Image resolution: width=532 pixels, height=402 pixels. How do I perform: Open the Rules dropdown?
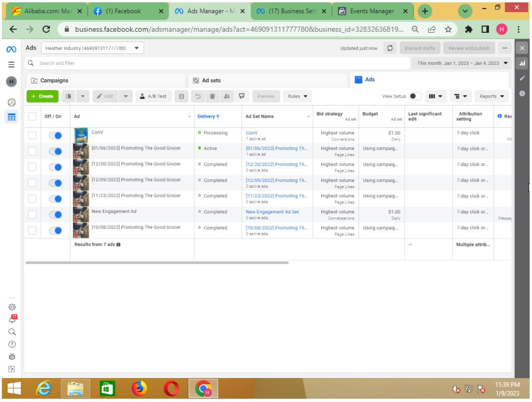298,97
